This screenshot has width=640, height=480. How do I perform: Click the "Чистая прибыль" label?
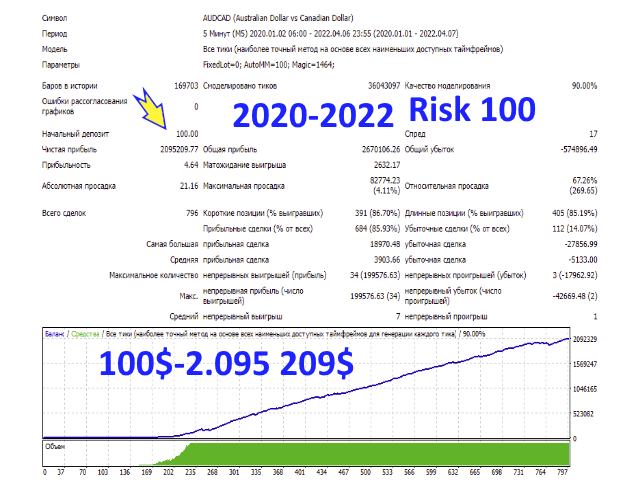[69, 149]
